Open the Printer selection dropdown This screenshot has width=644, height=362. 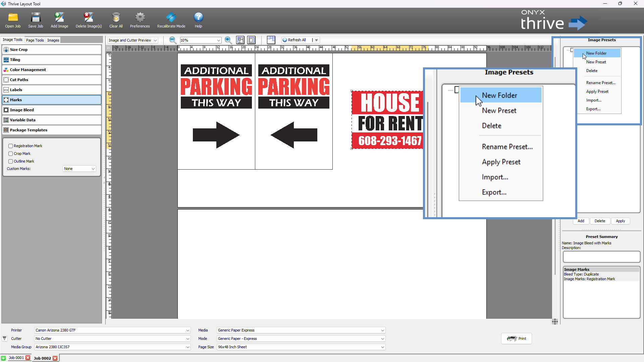(x=112, y=330)
